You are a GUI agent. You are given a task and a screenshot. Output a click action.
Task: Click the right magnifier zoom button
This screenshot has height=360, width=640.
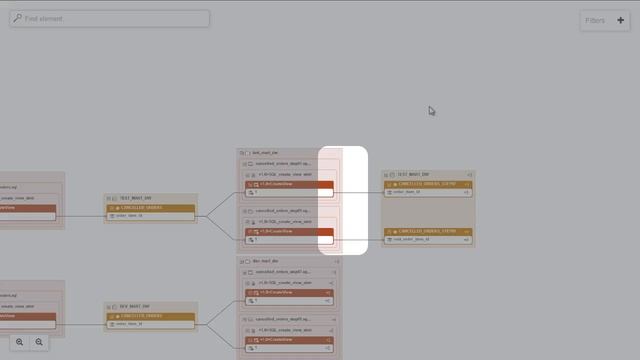(x=39, y=342)
